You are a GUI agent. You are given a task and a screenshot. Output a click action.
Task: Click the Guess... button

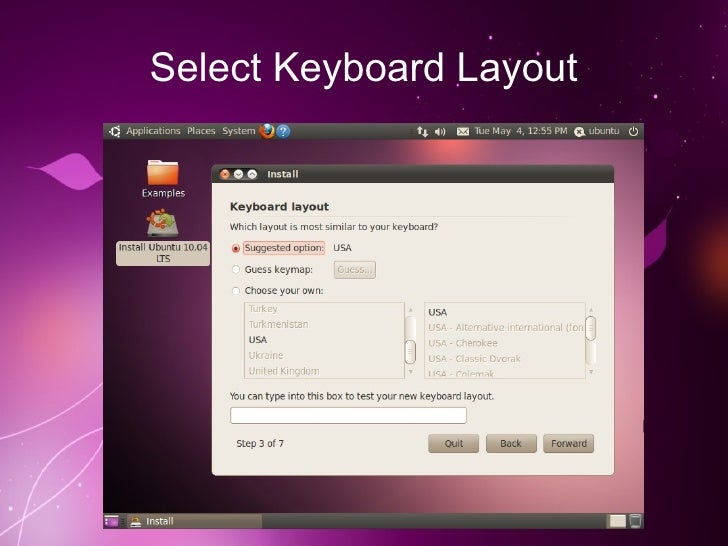click(355, 270)
